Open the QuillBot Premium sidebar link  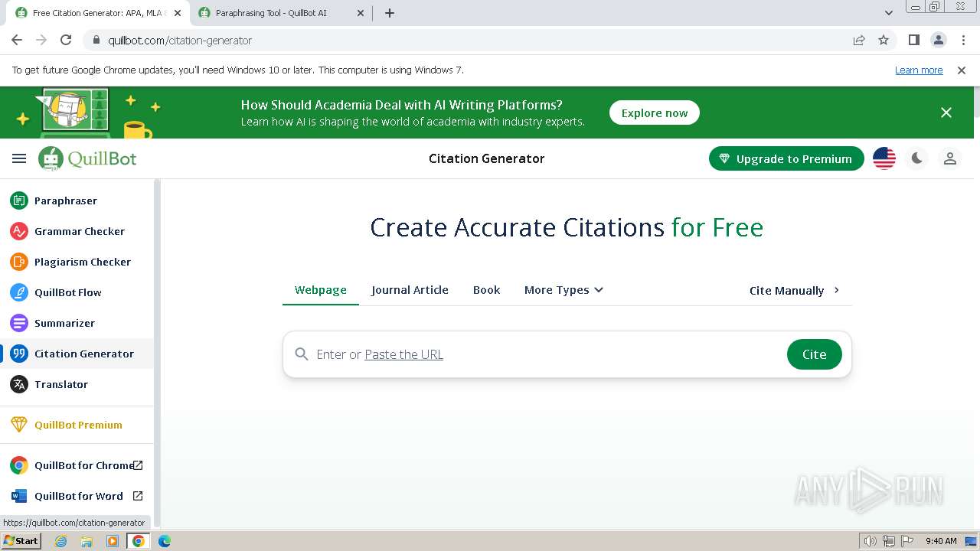pos(78,425)
